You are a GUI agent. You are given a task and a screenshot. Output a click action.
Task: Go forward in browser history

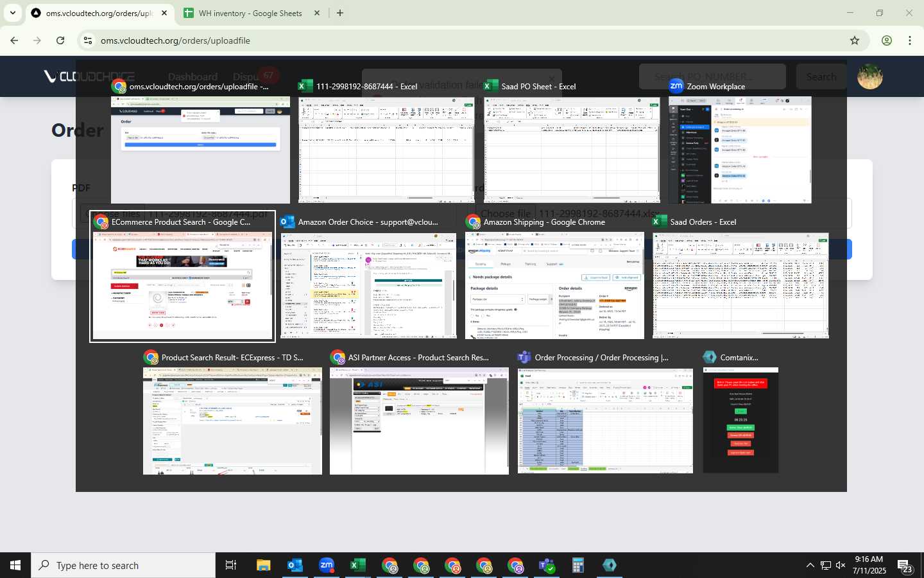click(x=37, y=40)
